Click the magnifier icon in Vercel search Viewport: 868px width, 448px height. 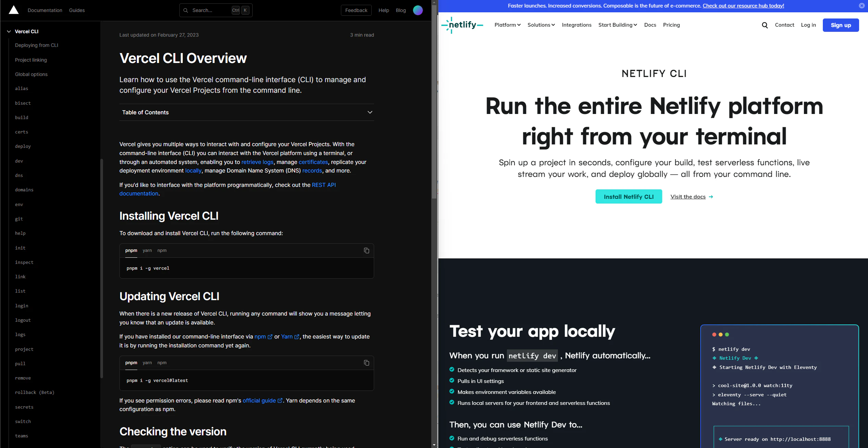click(x=186, y=10)
